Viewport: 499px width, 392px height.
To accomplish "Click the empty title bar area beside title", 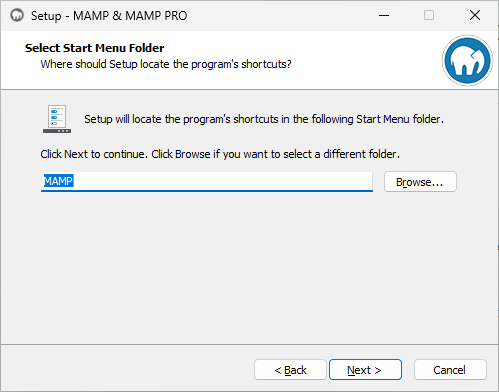I will coord(280,15).
